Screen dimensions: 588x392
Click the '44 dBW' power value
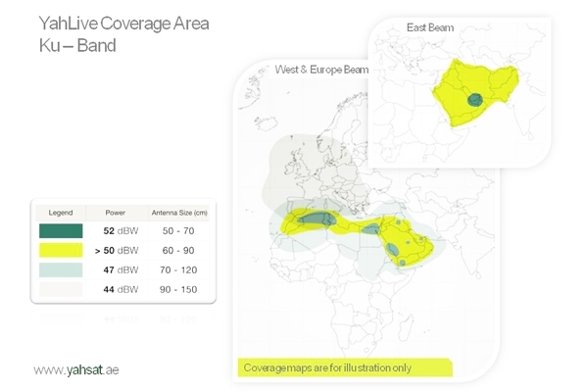(x=121, y=289)
